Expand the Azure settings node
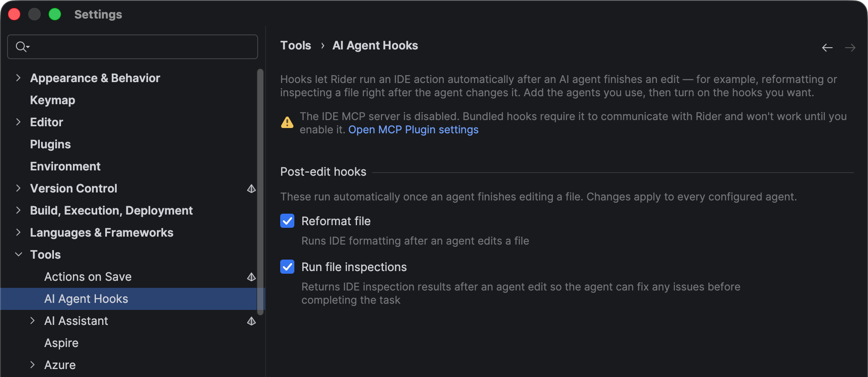The image size is (868, 377). pyautogui.click(x=32, y=365)
